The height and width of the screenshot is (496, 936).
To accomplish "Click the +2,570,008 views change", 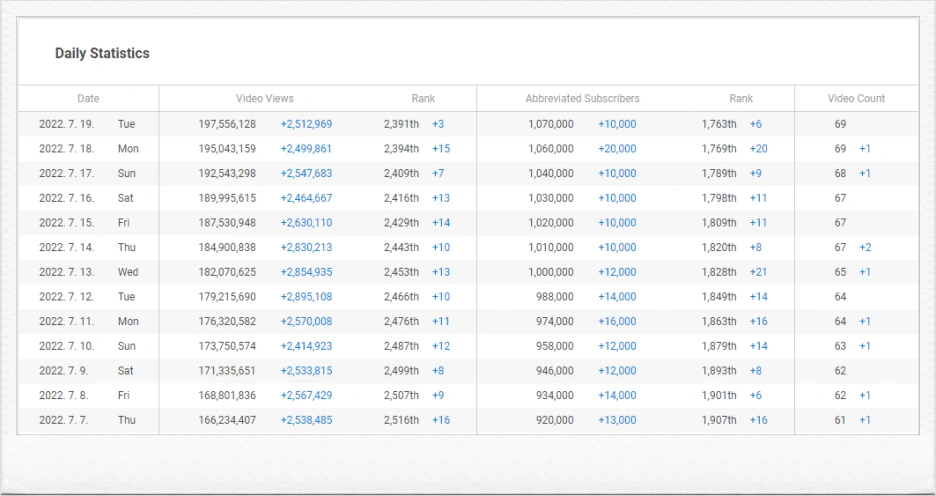I will (x=306, y=321).
